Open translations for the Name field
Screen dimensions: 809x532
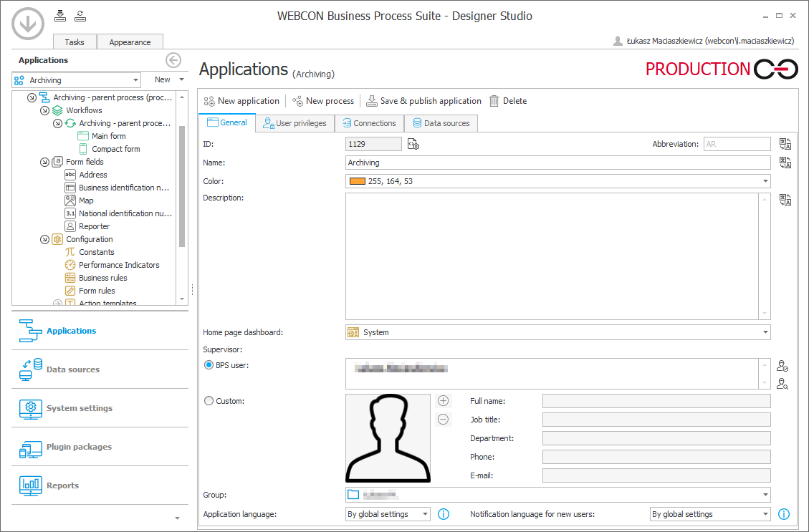coord(785,163)
